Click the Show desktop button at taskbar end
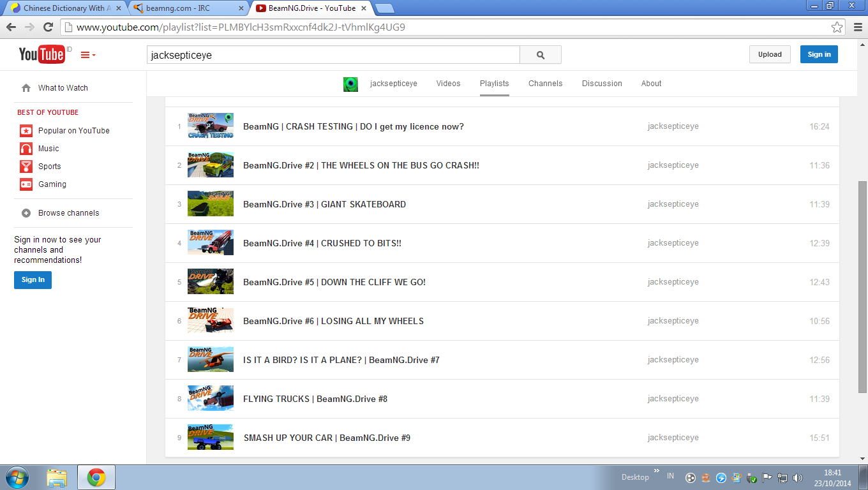 (x=864, y=477)
